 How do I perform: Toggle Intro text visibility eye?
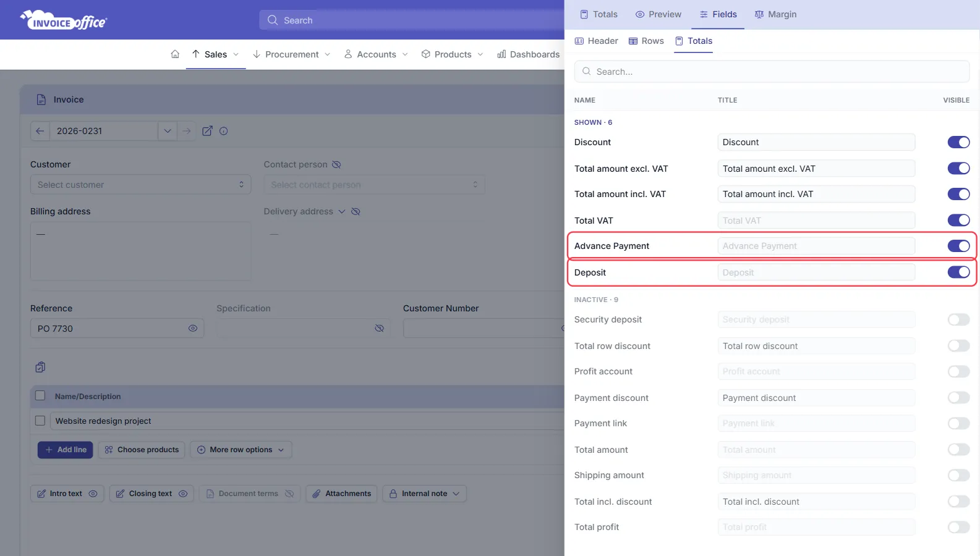pos(93,494)
